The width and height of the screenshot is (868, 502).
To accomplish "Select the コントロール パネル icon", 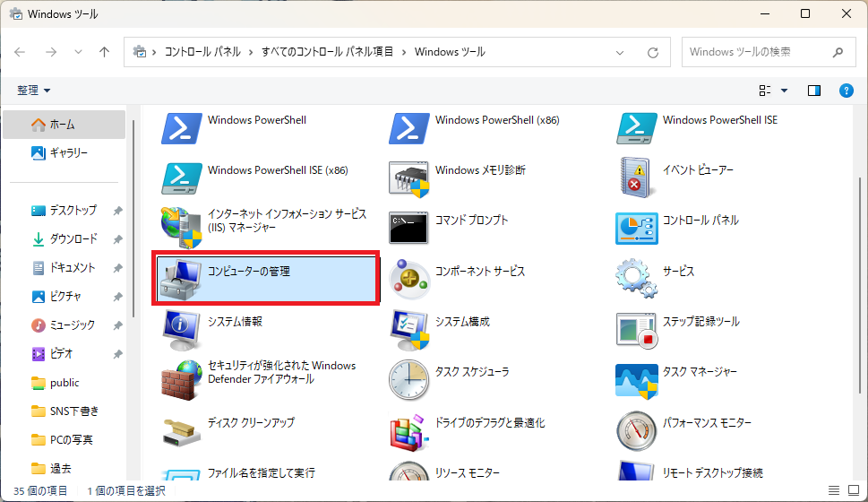I will point(637,229).
